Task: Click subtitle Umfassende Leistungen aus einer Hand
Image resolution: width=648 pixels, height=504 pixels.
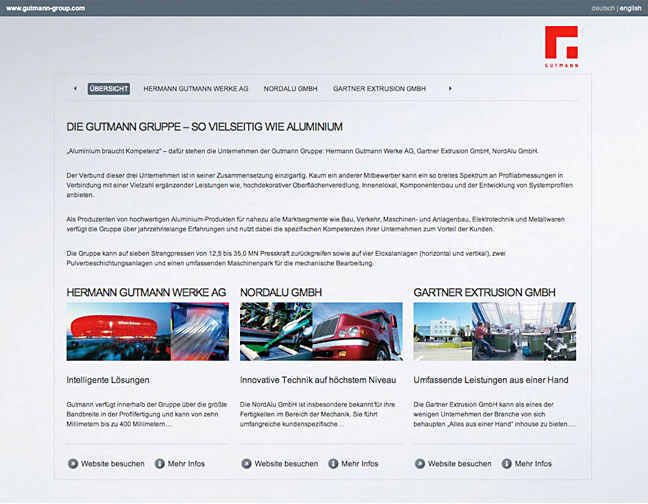Action: pyautogui.click(x=491, y=380)
